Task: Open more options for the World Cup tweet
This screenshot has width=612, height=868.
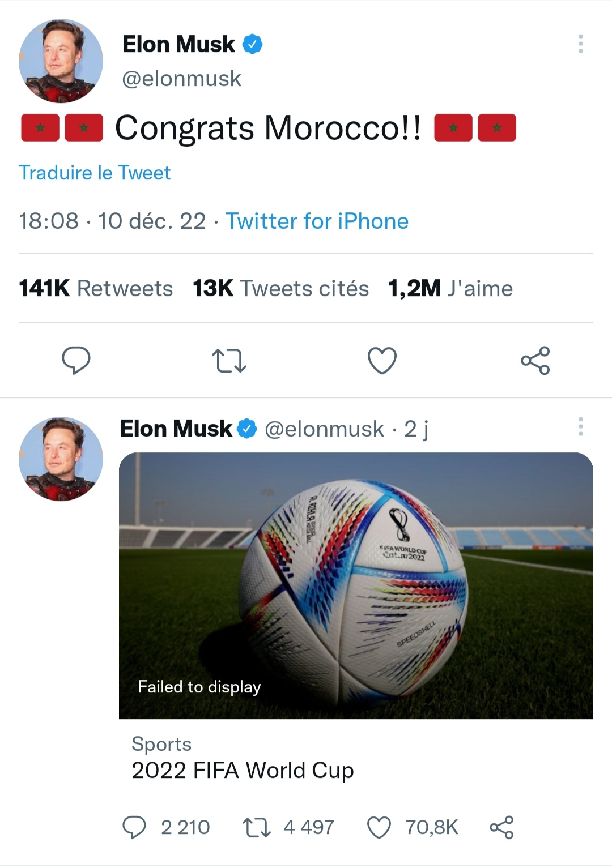Action: click(x=580, y=427)
